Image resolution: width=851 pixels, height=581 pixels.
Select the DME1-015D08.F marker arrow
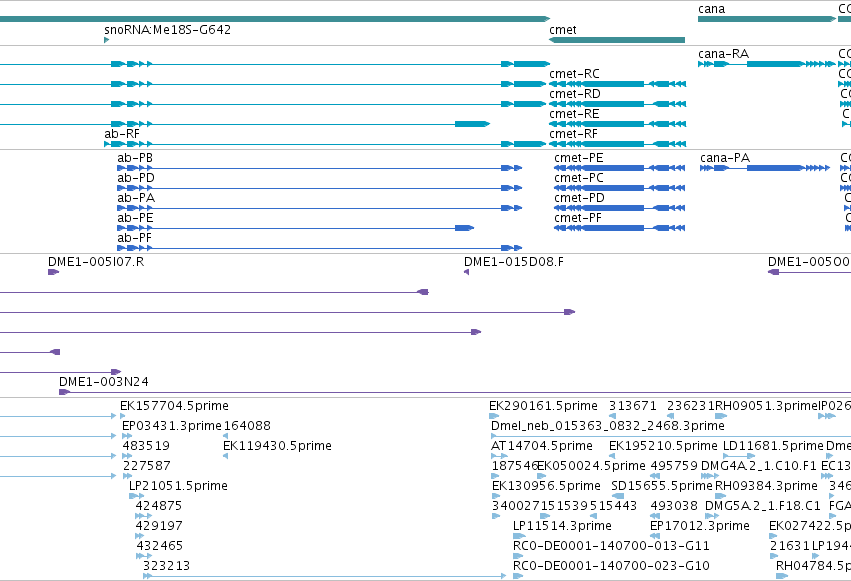pyautogui.click(x=466, y=272)
